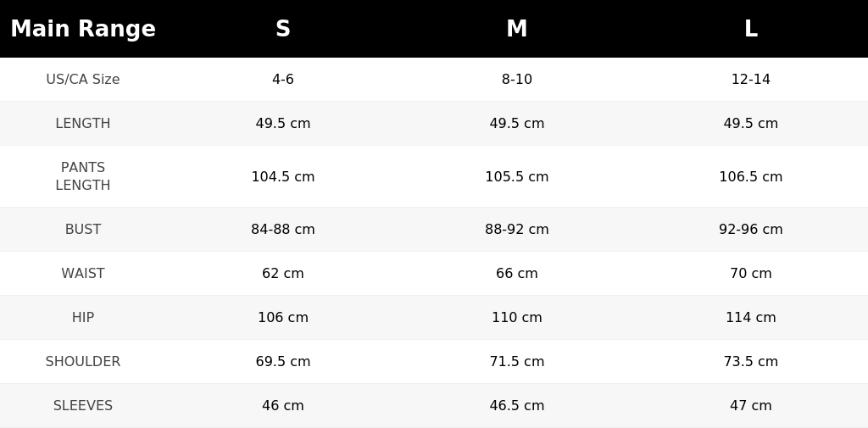Click the WAIST row label
868x428 pixels.
pos(83,273)
